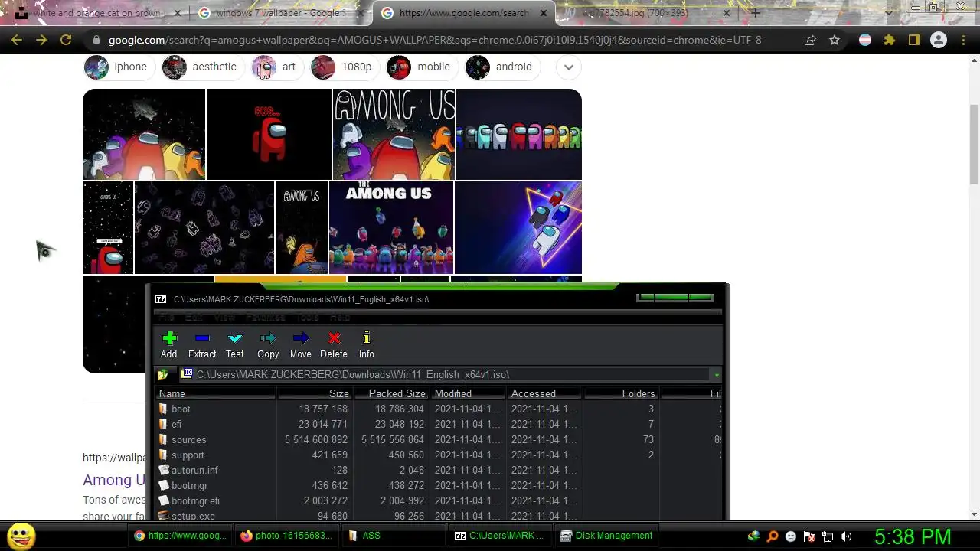Open the Chrome profile avatar
Viewport: 980px width, 551px height.
(x=939, y=40)
